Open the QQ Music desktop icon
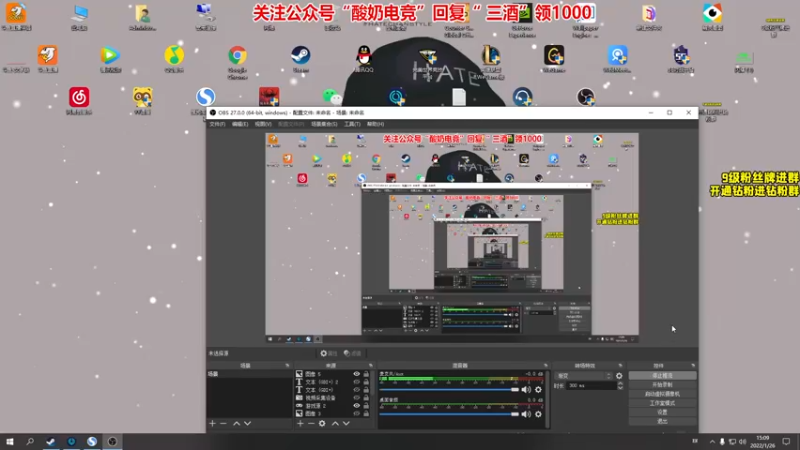 click(x=174, y=55)
